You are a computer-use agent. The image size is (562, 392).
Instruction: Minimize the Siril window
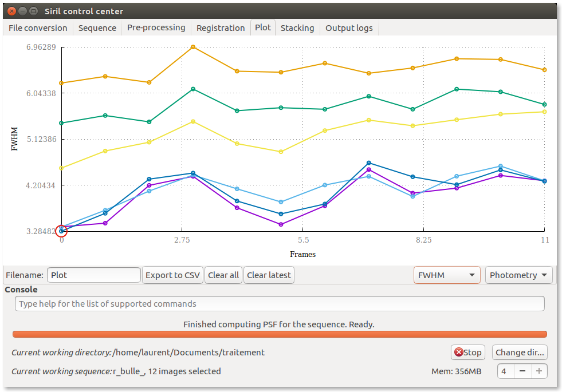point(22,11)
